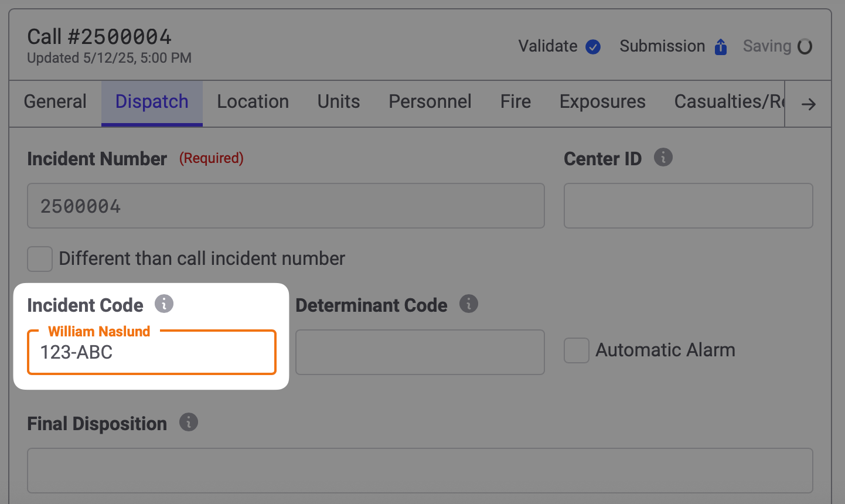Open the Exposures tab
The image size is (845, 504).
click(602, 102)
